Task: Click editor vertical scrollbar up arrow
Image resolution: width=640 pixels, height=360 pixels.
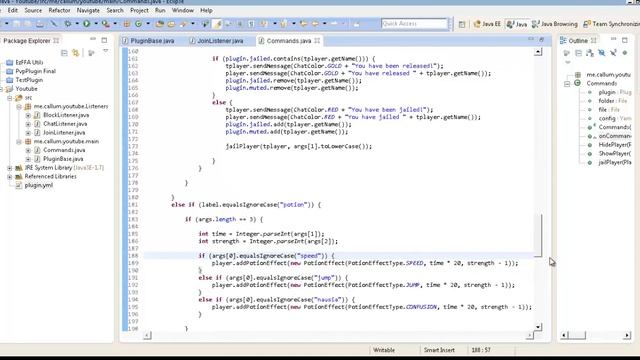Action: pos(538,52)
